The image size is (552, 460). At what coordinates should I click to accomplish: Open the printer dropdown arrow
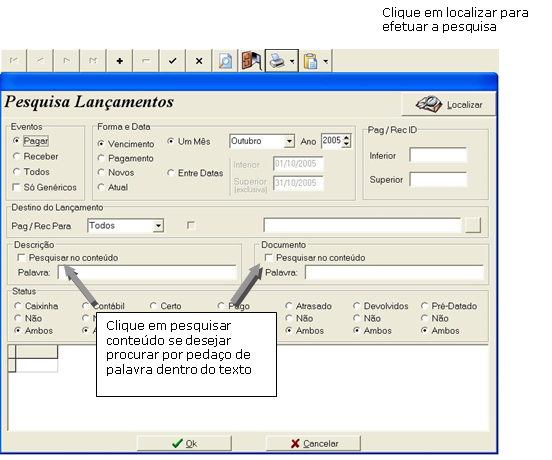click(292, 61)
